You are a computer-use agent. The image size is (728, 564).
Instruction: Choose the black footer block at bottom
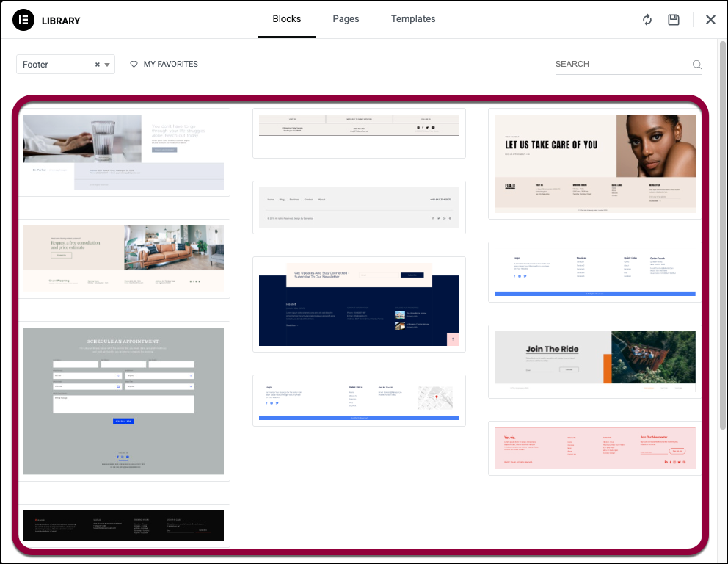123,526
